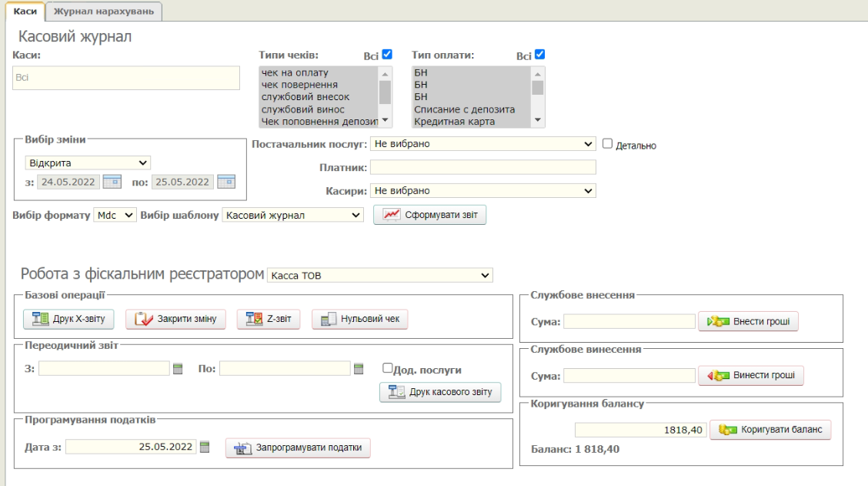The image size is (868, 486).
Task: Switch to the Журнал нарахувань tab
Action: 103,11
